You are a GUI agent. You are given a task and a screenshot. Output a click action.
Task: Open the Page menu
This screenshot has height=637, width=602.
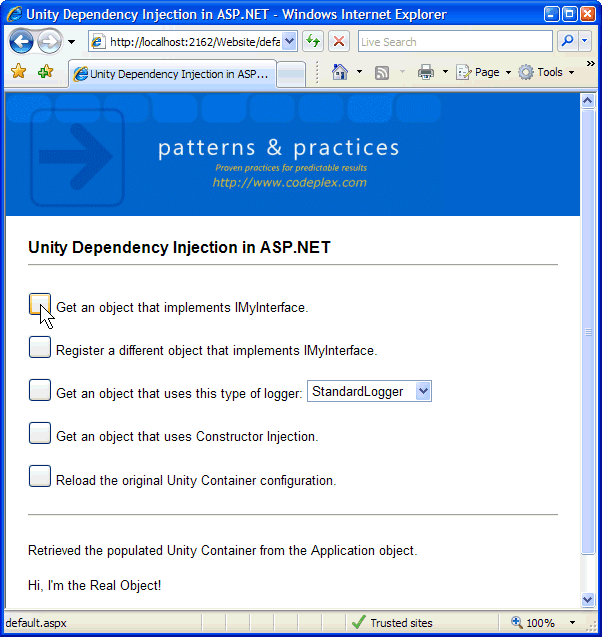[483, 72]
